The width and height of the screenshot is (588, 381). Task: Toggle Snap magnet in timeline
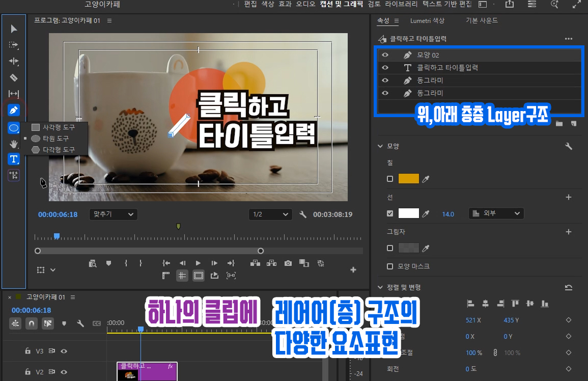pyautogui.click(x=32, y=323)
